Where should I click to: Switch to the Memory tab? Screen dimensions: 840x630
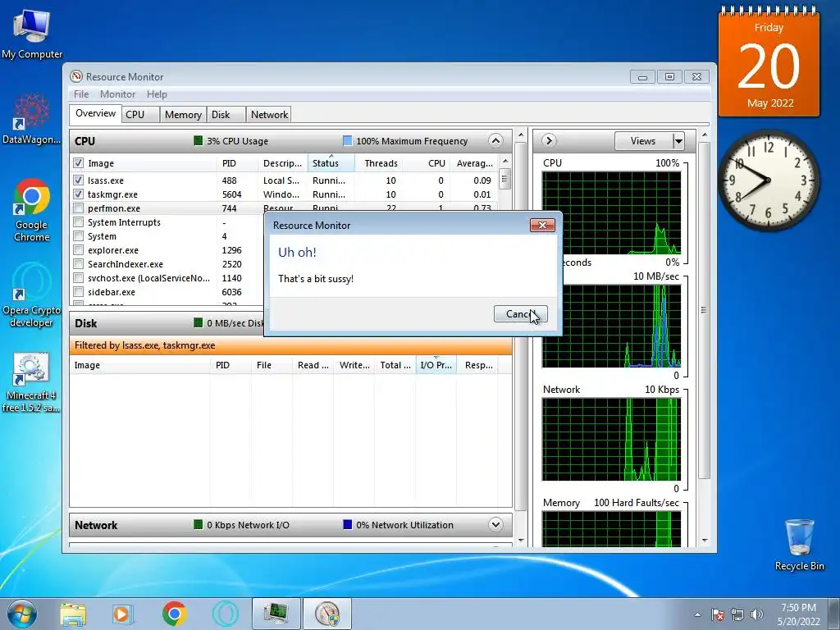pyautogui.click(x=183, y=115)
